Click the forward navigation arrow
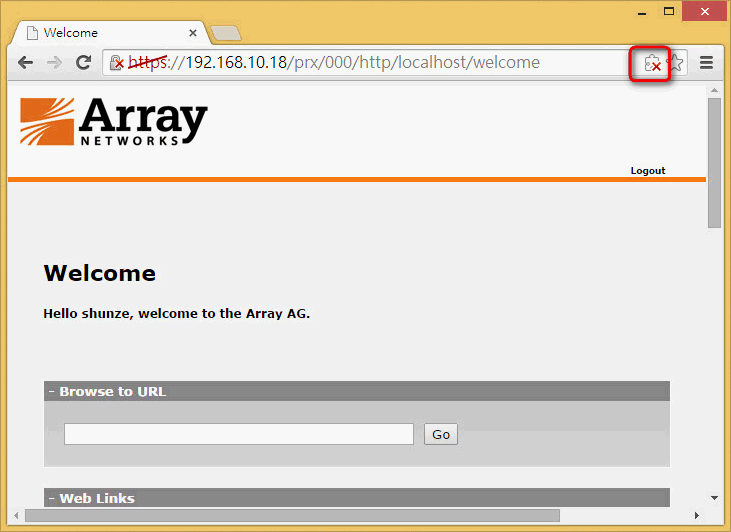 [55, 62]
